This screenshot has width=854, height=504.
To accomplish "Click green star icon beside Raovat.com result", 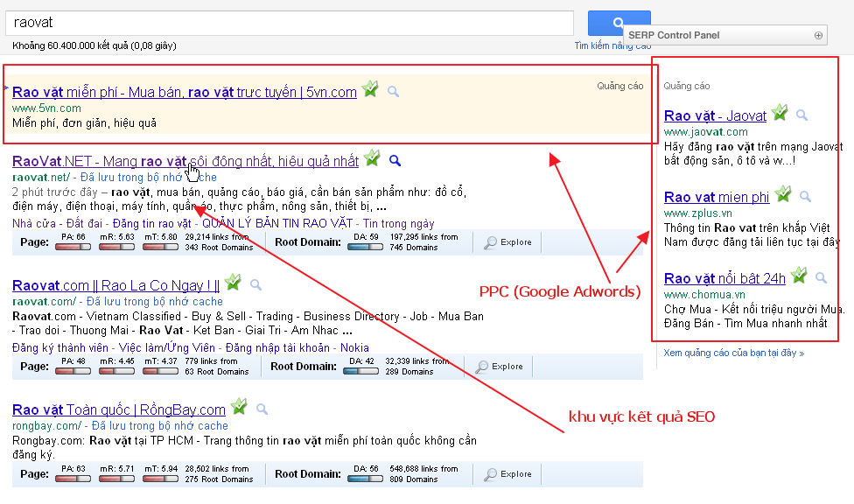I will click(233, 282).
